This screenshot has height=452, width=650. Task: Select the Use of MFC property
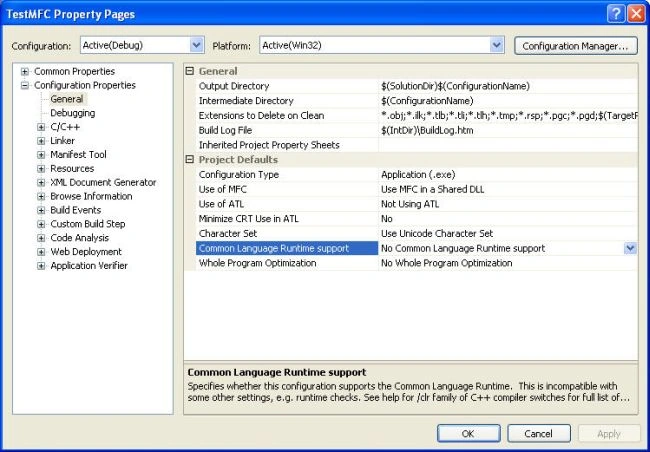click(x=417, y=189)
